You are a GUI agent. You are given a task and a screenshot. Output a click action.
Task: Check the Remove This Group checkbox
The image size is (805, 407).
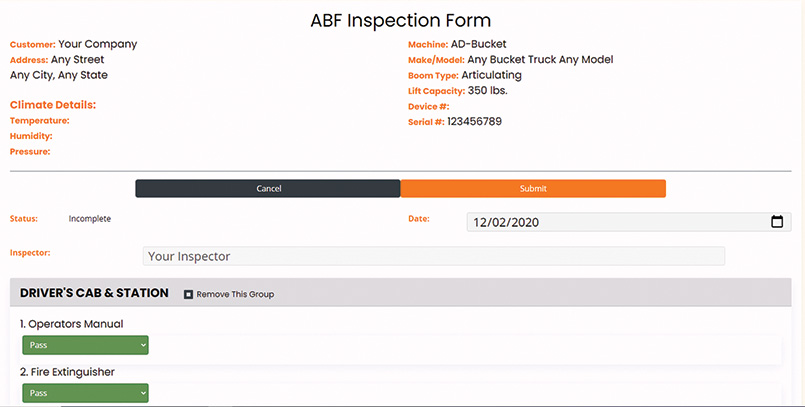click(188, 295)
